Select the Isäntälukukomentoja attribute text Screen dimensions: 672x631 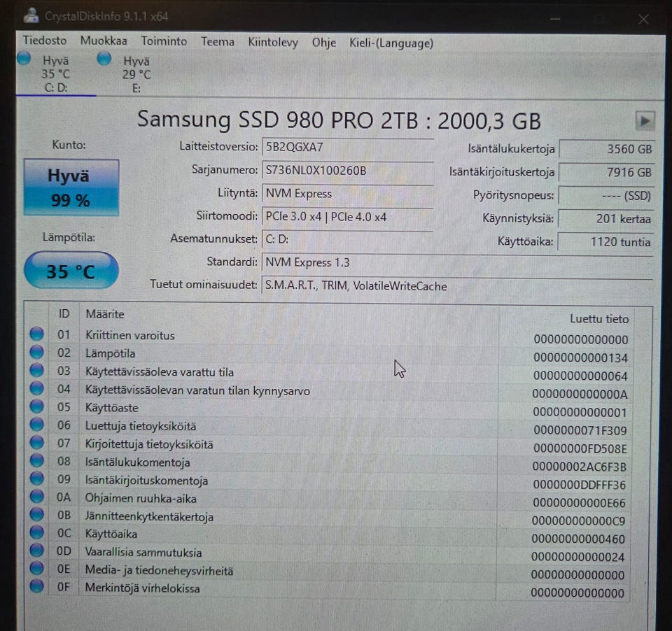[x=137, y=462]
